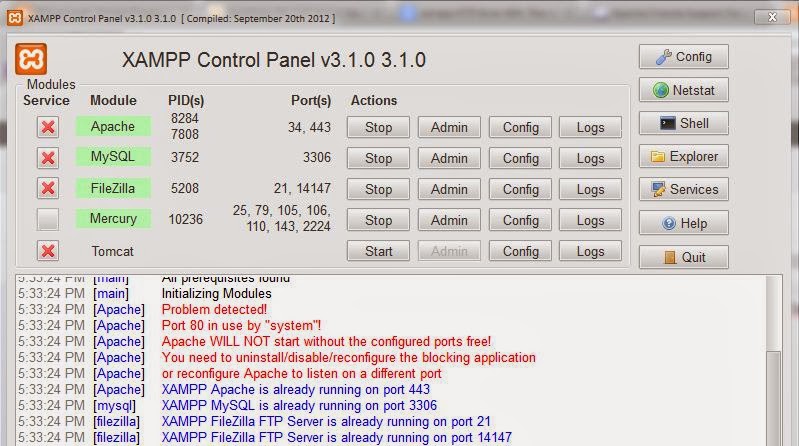This screenshot has height=446, width=799.
Task: Click 'or reconfigure Apache to listen' log line
Action: pyautogui.click(x=302, y=373)
